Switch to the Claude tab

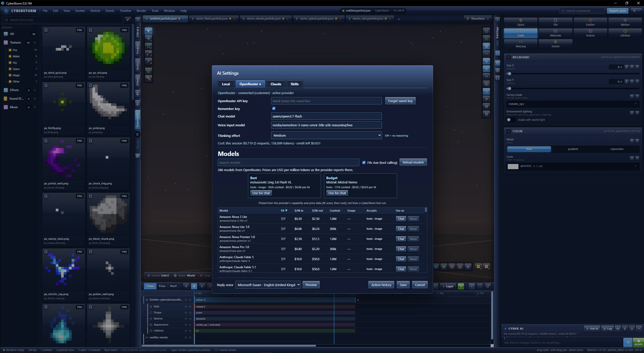276,84
